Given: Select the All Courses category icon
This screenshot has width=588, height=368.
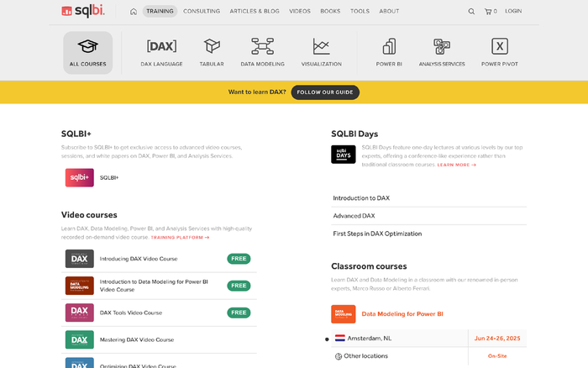Looking at the screenshot, I should click(x=87, y=46).
